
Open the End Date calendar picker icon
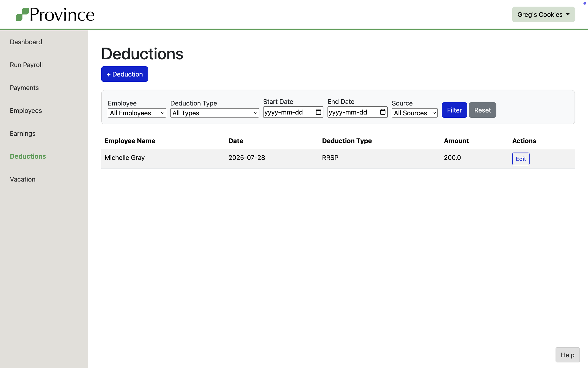coord(383,112)
